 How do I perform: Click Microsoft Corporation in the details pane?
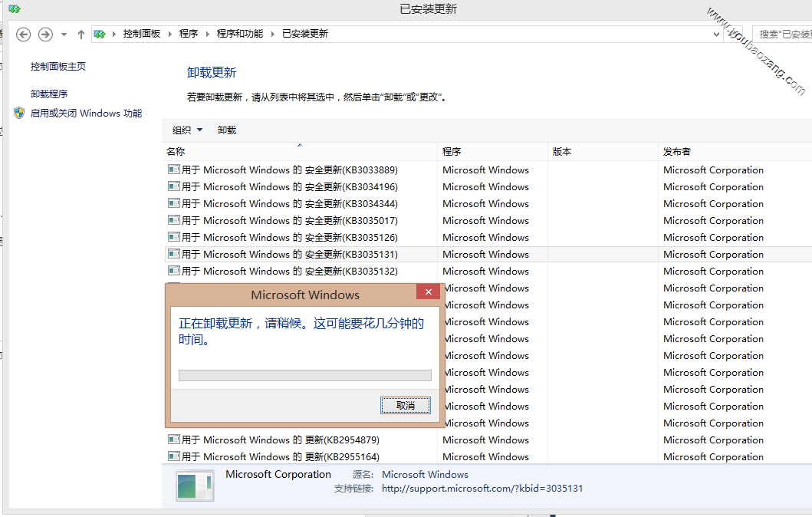[278, 474]
